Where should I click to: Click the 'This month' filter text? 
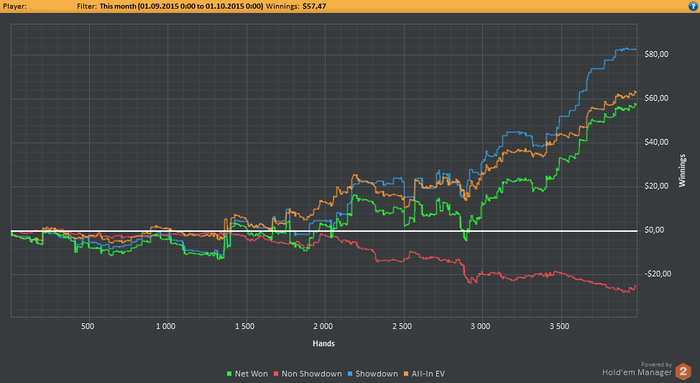(181, 6)
